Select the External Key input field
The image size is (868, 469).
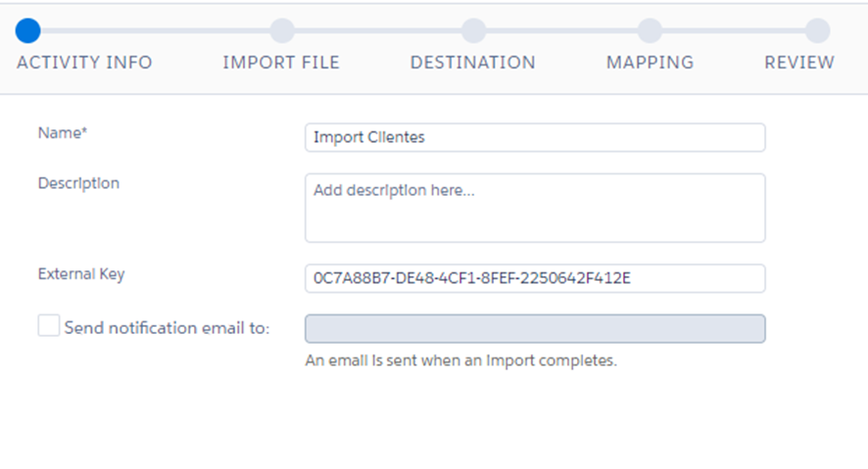tap(535, 278)
